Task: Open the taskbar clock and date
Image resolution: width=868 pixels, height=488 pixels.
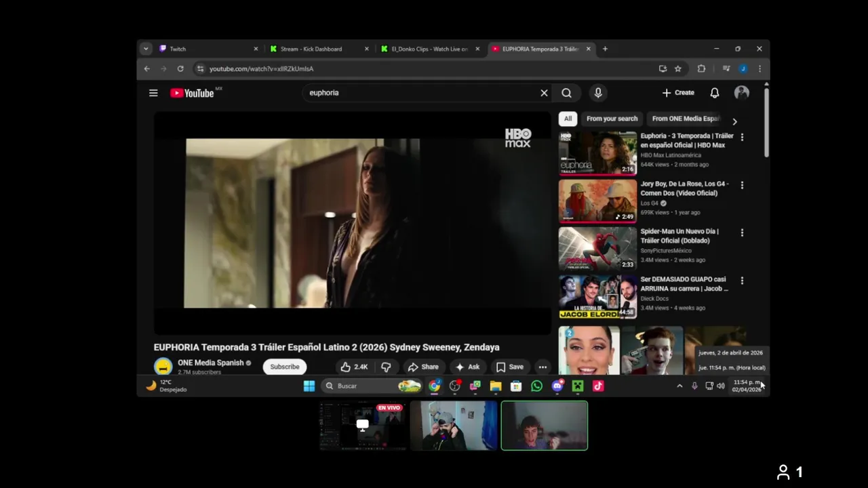Action: [746, 386]
